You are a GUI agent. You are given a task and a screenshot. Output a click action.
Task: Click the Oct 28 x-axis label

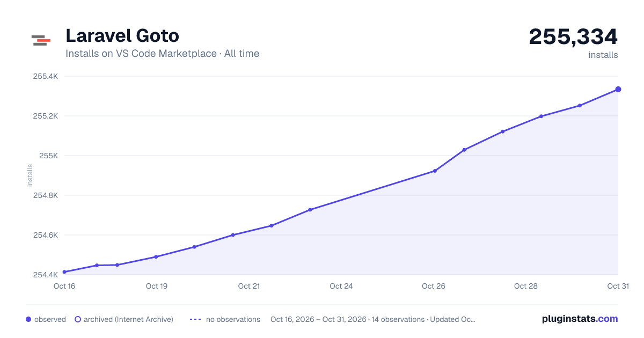click(526, 286)
